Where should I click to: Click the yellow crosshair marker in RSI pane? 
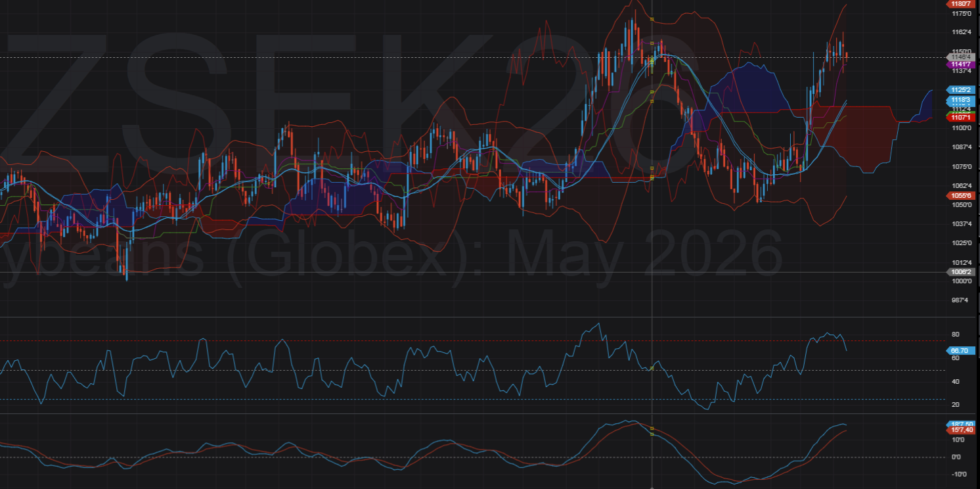pos(652,369)
